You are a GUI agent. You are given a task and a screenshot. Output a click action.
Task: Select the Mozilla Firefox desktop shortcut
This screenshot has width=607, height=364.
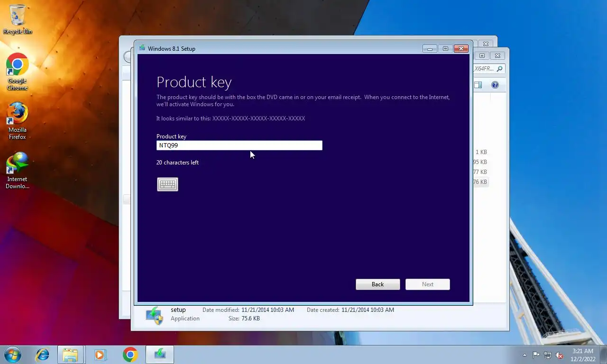(18, 121)
